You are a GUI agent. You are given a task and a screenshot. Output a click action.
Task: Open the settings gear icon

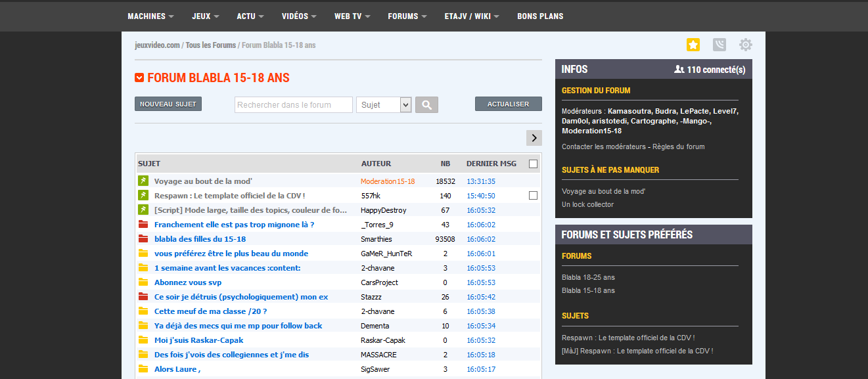(745, 45)
